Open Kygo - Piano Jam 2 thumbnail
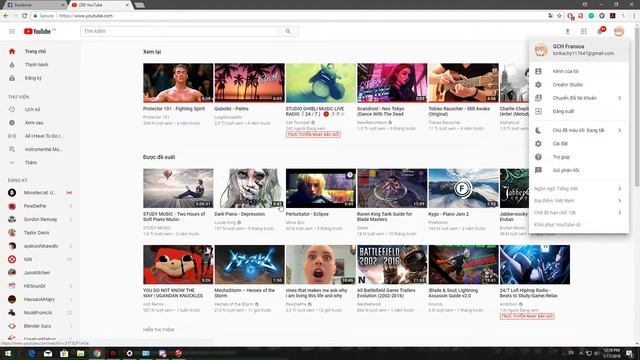Viewport: 640px width, 360px height. pyautogui.click(x=463, y=188)
